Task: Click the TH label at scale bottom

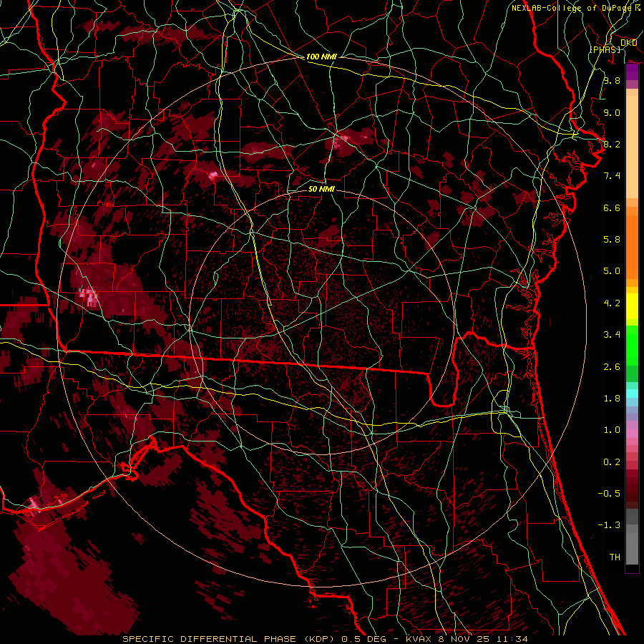Action: click(615, 557)
